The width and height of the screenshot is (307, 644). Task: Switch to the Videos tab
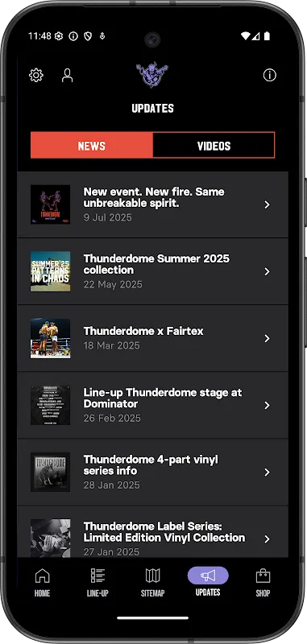(x=214, y=146)
